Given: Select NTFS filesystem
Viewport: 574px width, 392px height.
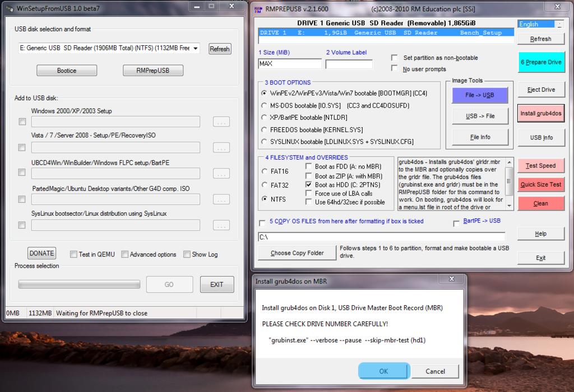Looking at the screenshot, I should click(x=265, y=199).
